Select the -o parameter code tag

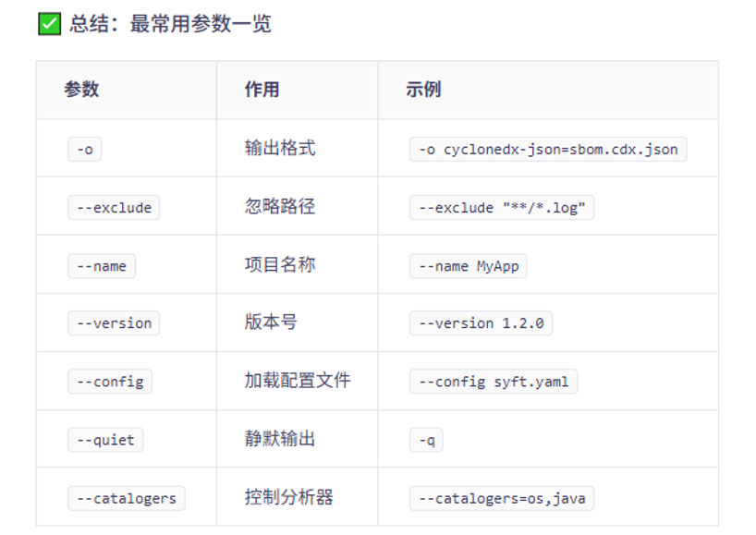(84, 150)
